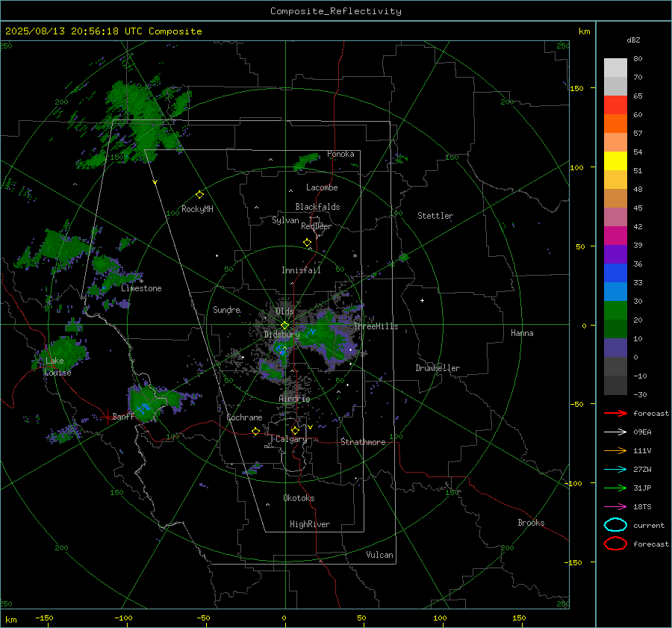Pick the purple 36-39 dBZ color swatch
Image resolution: width=672 pixels, height=628 pixels.
pyautogui.click(x=615, y=254)
